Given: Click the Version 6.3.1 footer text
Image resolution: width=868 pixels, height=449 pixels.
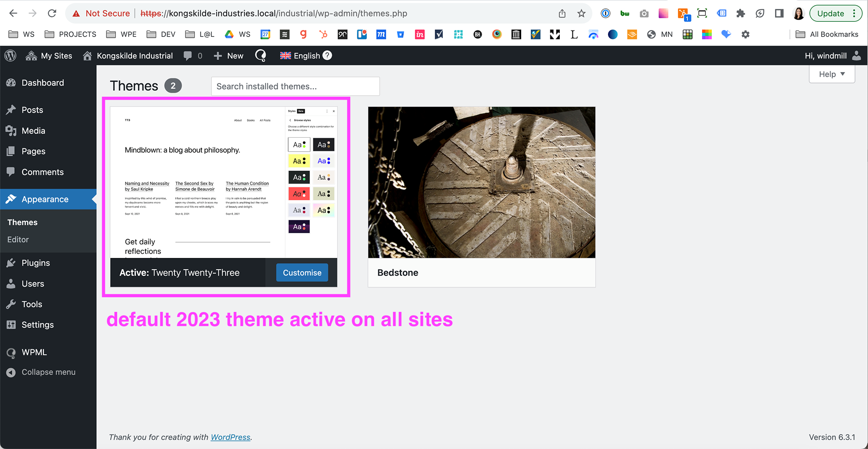Looking at the screenshot, I should click(832, 437).
